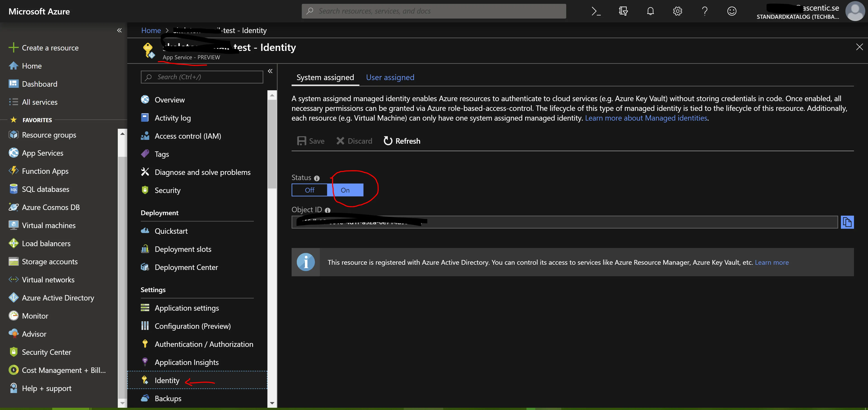Click the Help question mark icon
This screenshot has height=410, width=868.
(705, 11)
